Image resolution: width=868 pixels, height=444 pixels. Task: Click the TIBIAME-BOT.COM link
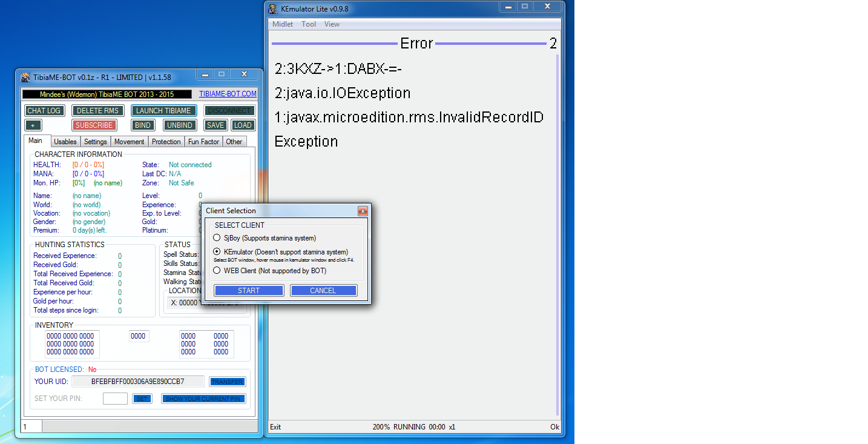pos(228,94)
